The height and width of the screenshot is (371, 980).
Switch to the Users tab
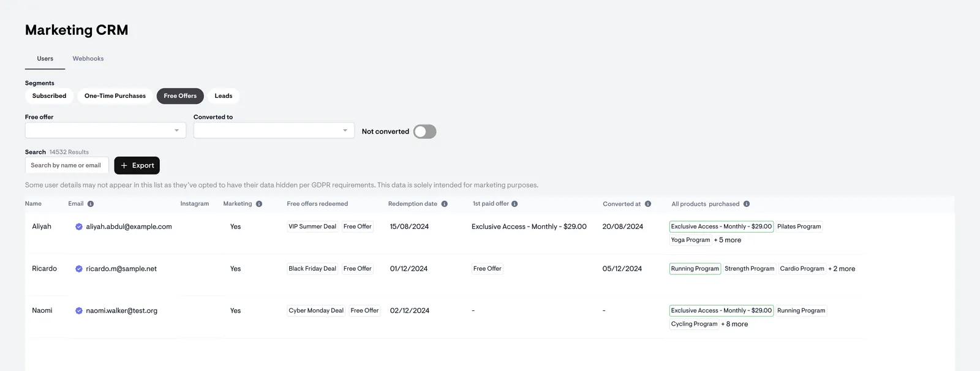click(x=45, y=59)
